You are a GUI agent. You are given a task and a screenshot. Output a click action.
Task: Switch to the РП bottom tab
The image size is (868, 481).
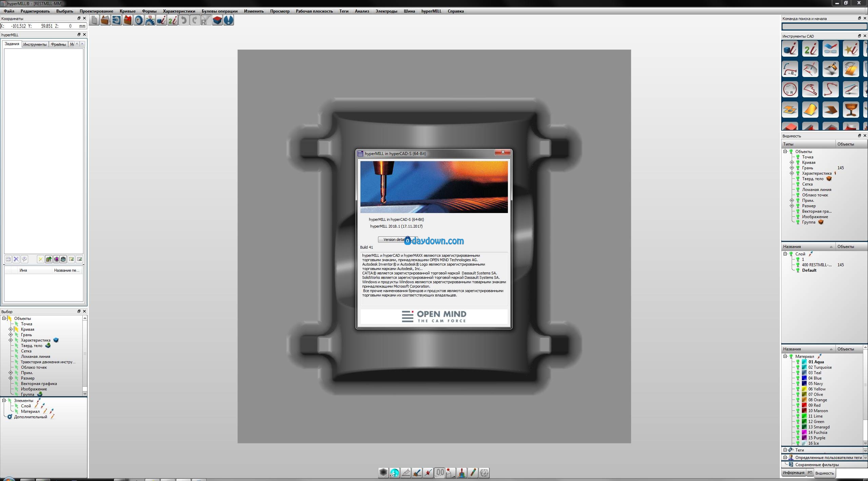pos(810,473)
